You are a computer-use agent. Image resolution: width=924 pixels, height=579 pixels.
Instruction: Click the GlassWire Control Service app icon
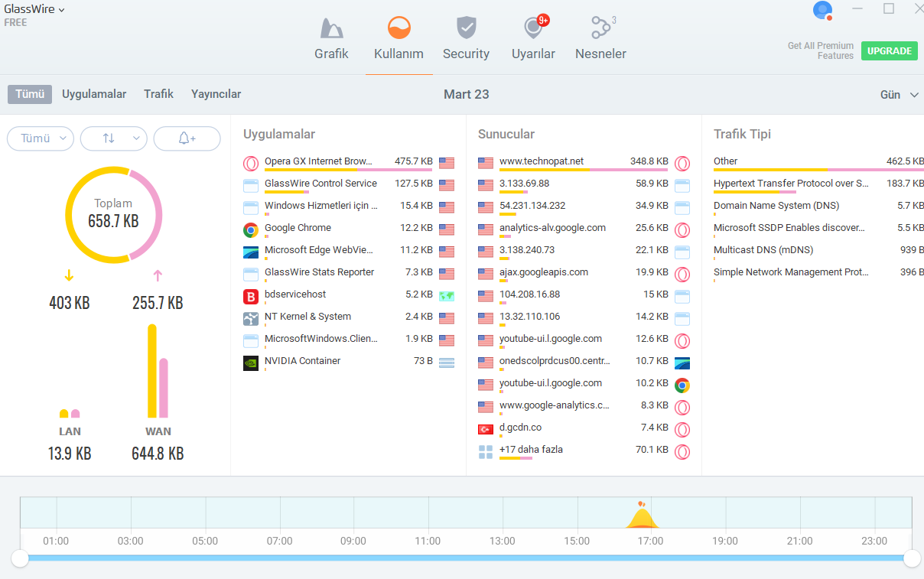coord(250,185)
